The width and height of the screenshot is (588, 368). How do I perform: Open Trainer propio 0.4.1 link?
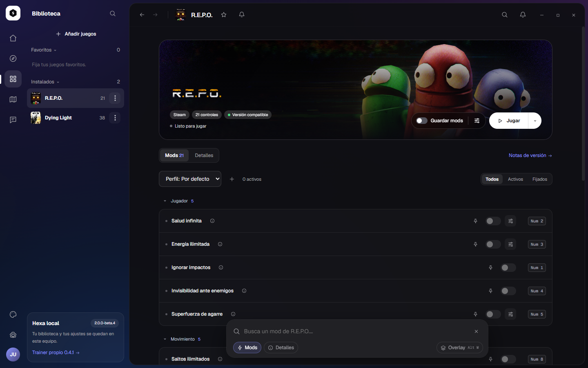(x=56, y=352)
